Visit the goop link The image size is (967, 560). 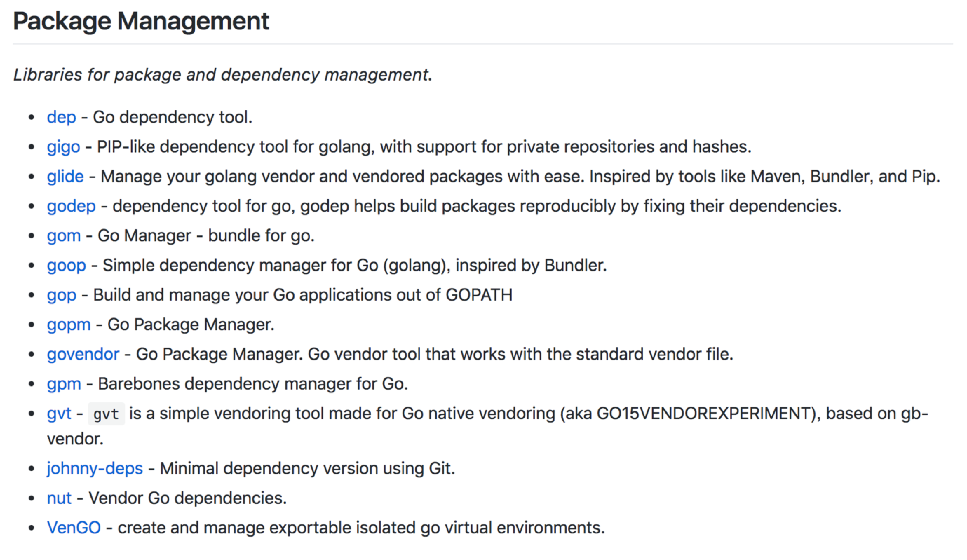point(66,265)
